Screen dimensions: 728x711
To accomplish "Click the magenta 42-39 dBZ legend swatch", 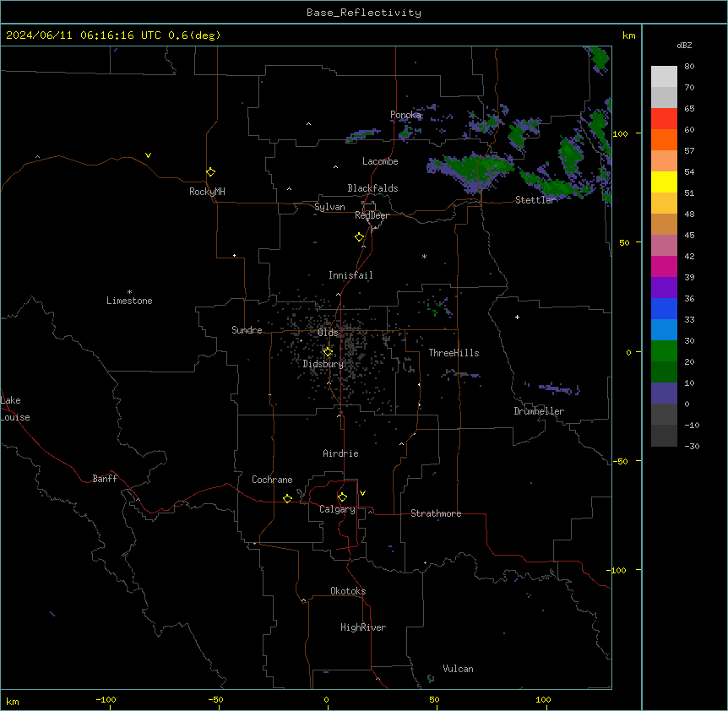I will coord(664,266).
